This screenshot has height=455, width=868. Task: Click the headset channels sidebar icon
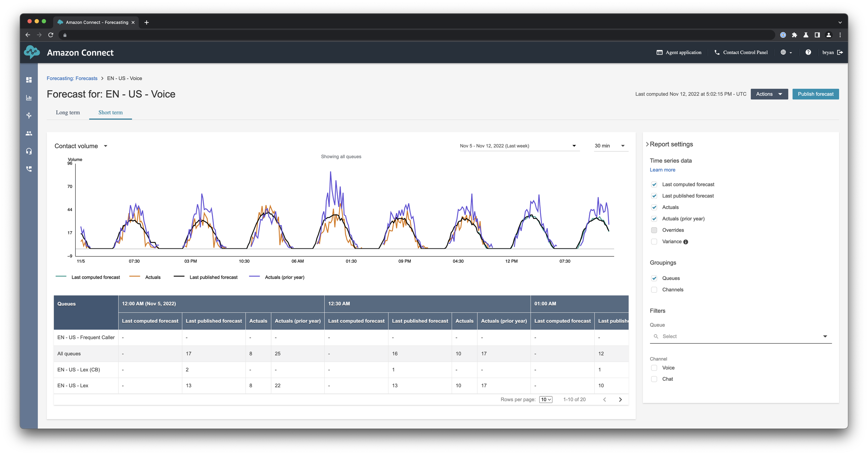29,151
